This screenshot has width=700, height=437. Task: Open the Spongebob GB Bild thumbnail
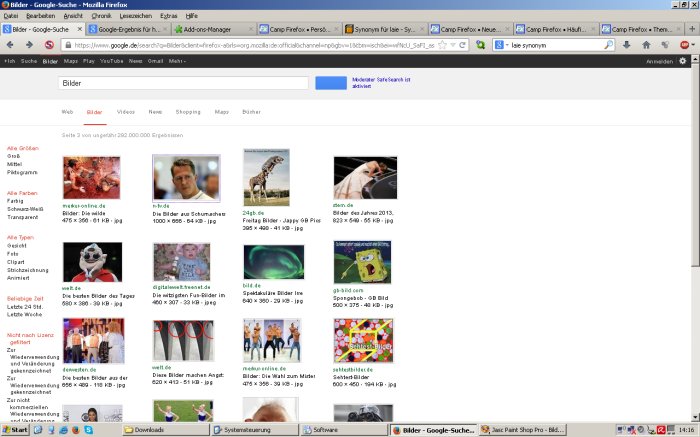(x=364, y=262)
